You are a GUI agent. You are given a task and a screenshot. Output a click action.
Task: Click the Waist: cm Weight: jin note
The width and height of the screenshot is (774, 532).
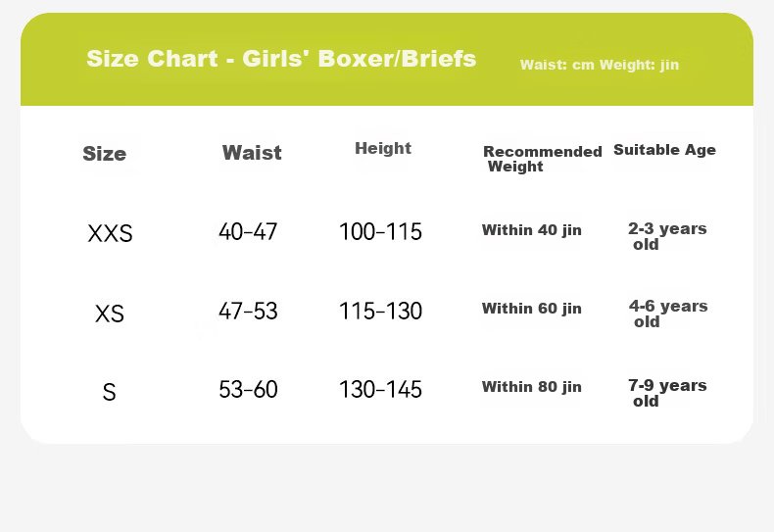point(600,65)
